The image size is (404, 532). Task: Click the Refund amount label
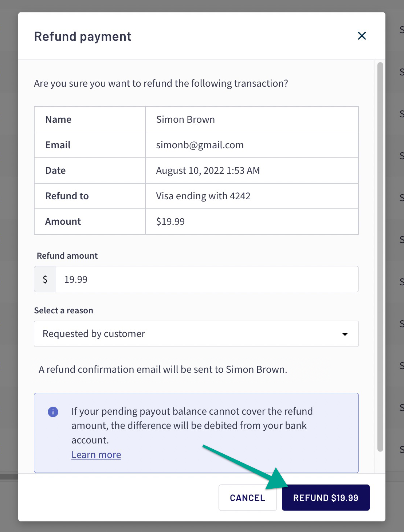[67, 256]
